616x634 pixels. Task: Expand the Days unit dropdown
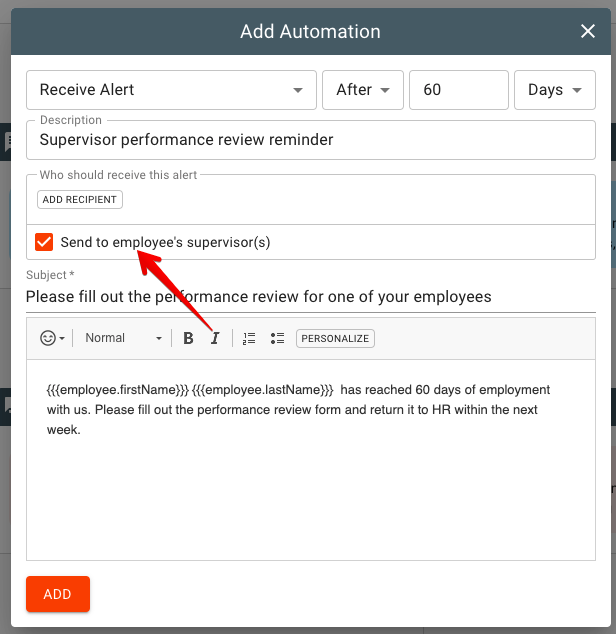[x=555, y=90]
